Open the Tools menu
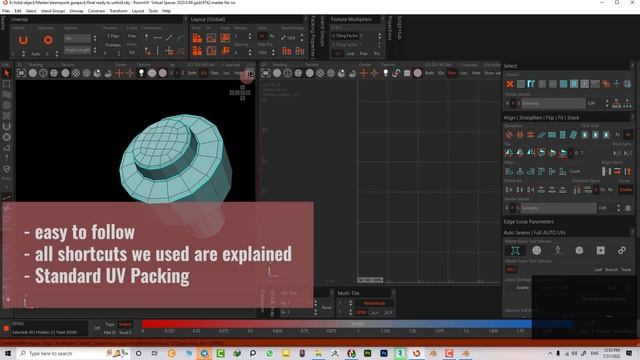Image resolution: width=640 pixels, height=360 pixels. pyautogui.click(x=153, y=11)
